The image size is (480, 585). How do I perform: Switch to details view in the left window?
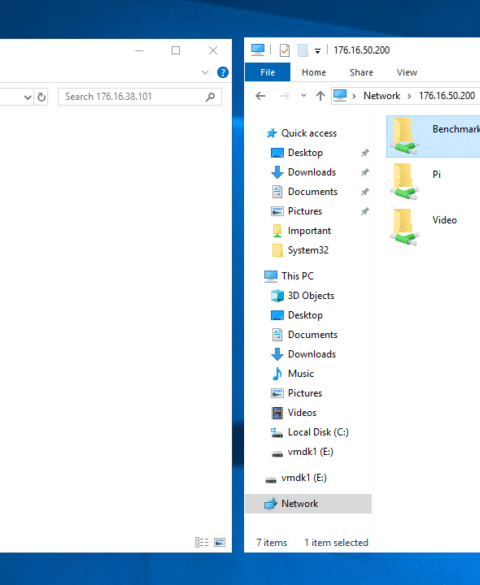coord(202,542)
